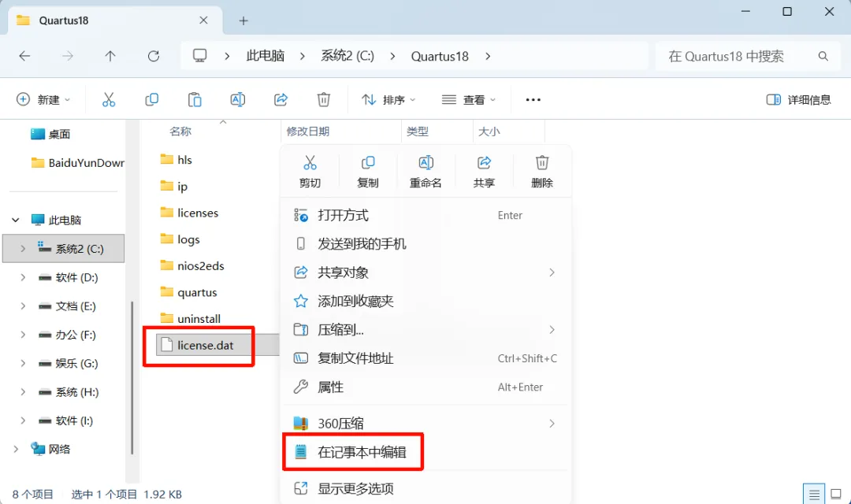Click 删除 in the context menu
Image resolution: width=851 pixels, height=504 pixels.
(541, 171)
